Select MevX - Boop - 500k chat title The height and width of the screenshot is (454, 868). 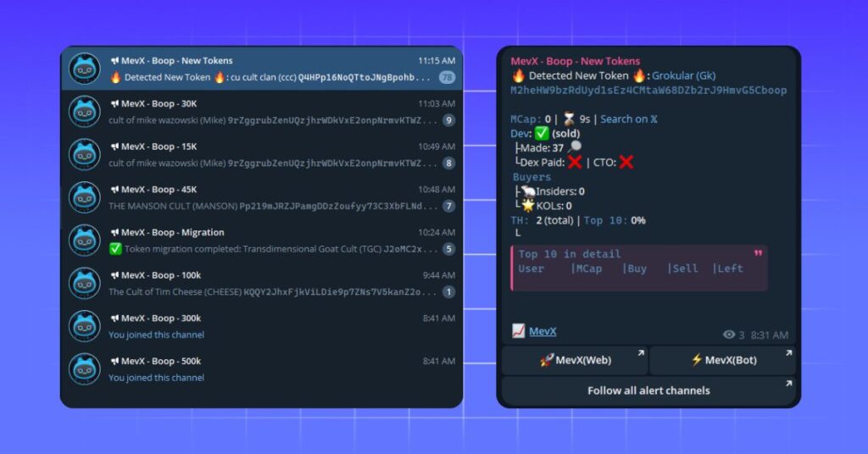click(x=161, y=361)
